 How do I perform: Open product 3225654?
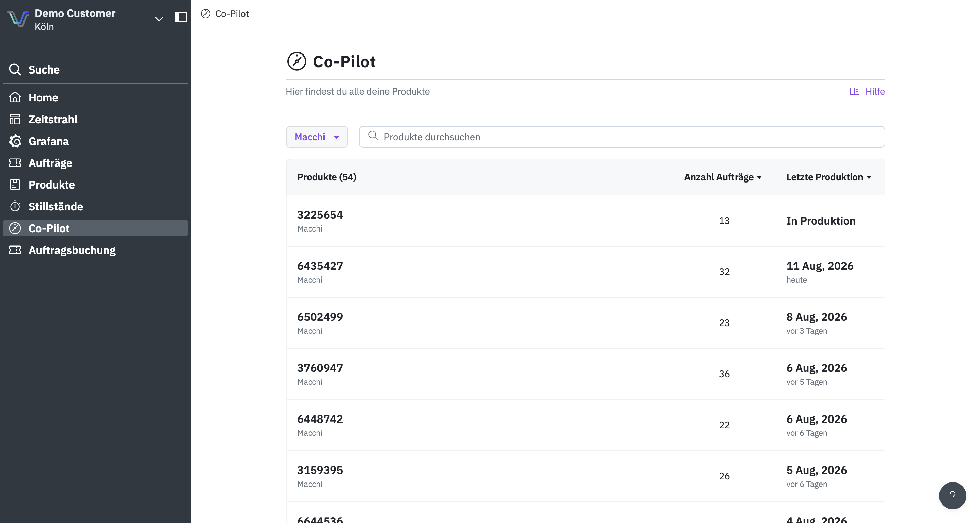click(585, 221)
